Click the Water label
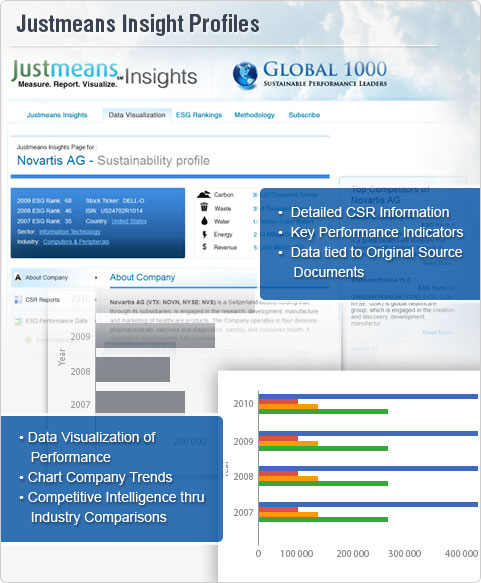The height and width of the screenshot is (583, 481). pyautogui.click(x=222, y=222)
